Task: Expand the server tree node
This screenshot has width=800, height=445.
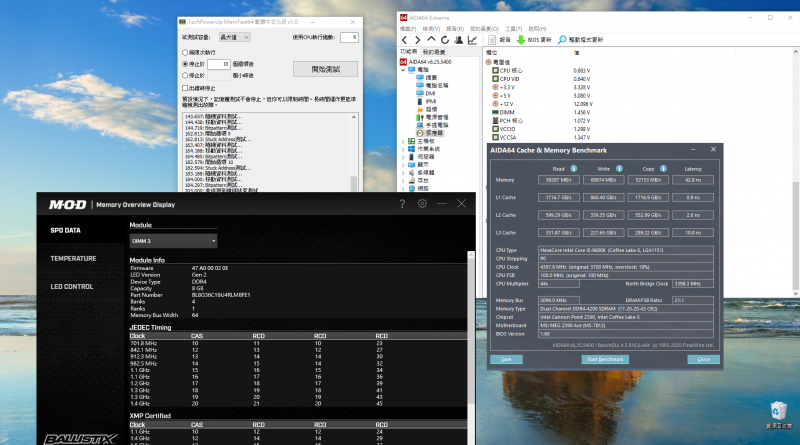Action: [403, 157]
